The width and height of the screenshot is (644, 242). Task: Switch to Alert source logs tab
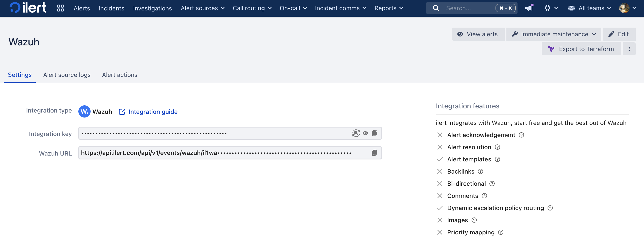[67, 75]
